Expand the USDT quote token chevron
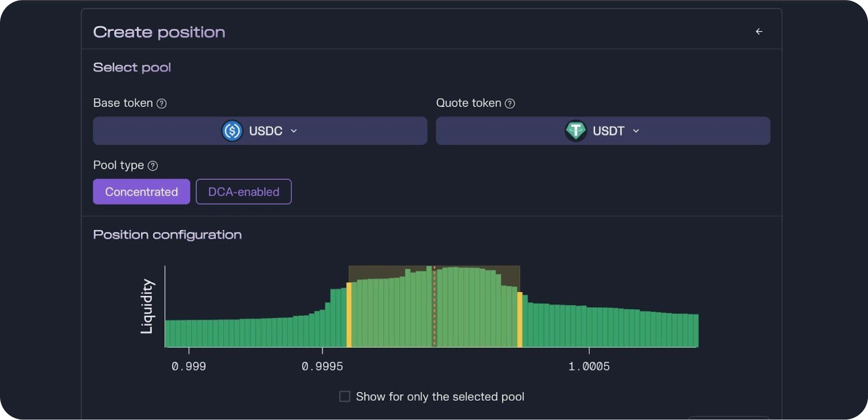Viewport: 868px width, 420px height. click(636, 131)
